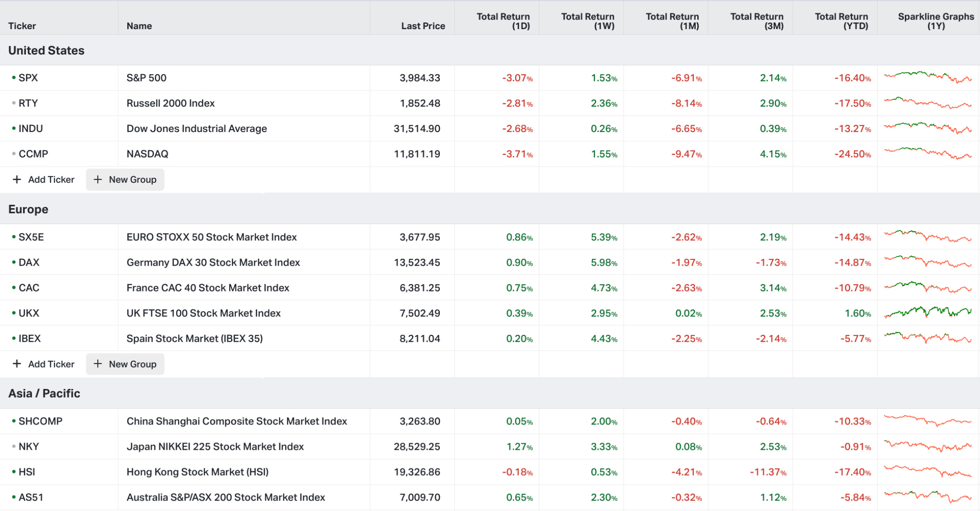The height and width of the screenshot is (511, 980).
Task: Open the SPX one-year sparkline graph
Action: [928, 78]
